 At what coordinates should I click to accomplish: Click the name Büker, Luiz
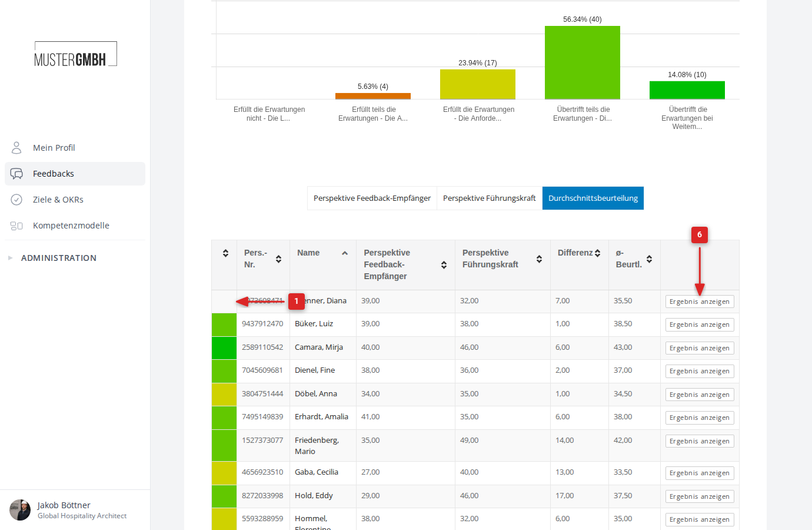[314, 324]
